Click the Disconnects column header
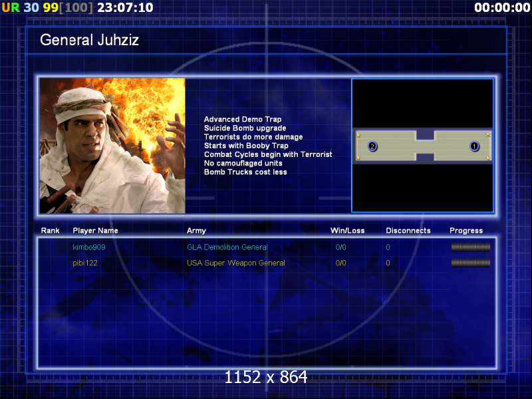This screenshot has height=399, width=532. tap(408, 231)
